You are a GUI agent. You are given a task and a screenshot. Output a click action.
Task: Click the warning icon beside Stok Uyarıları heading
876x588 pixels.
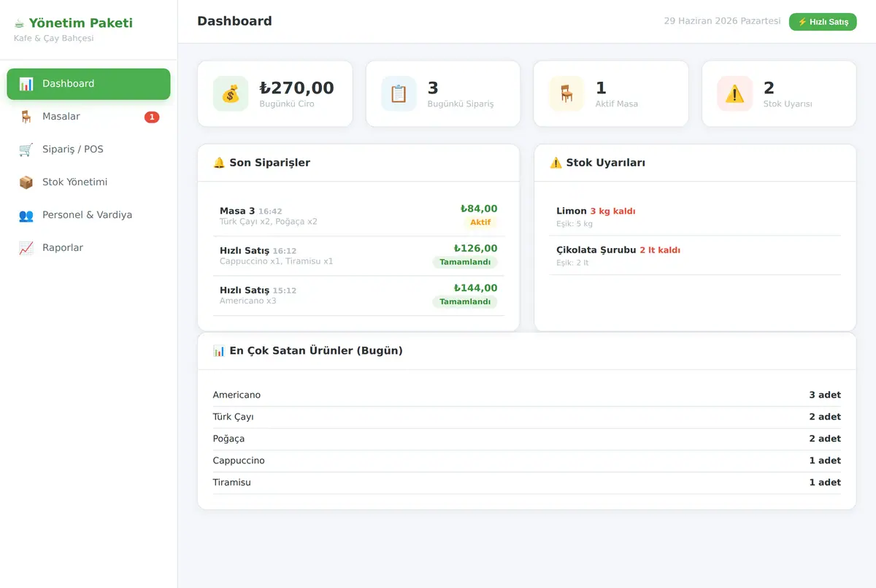[556, 163]
